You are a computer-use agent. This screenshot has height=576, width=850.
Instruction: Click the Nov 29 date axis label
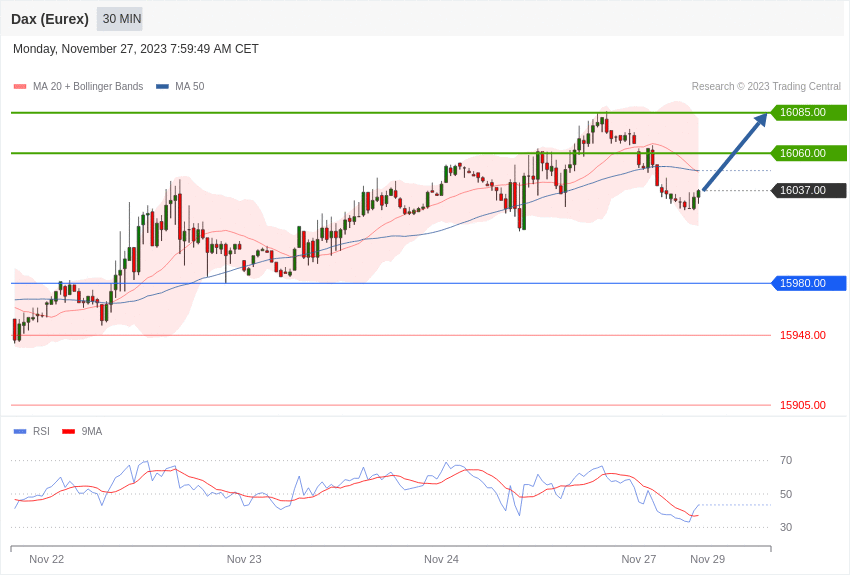(x=707, y=559)
